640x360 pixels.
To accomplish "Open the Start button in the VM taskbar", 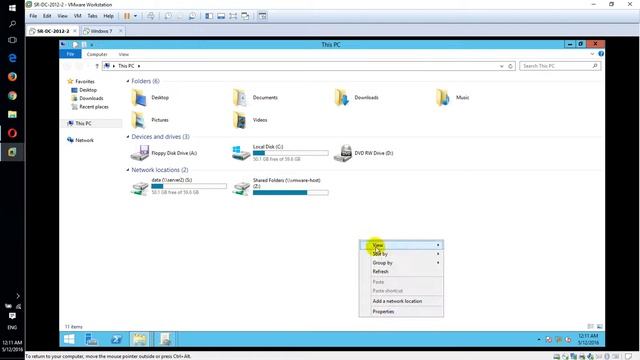I will pos(69,339).
